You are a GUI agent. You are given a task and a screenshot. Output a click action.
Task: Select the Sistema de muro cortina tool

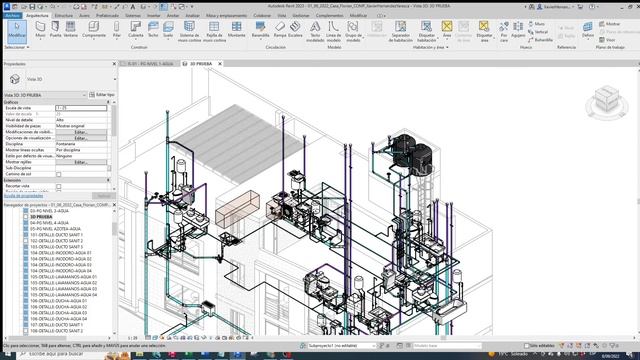(x=189, y=31)
